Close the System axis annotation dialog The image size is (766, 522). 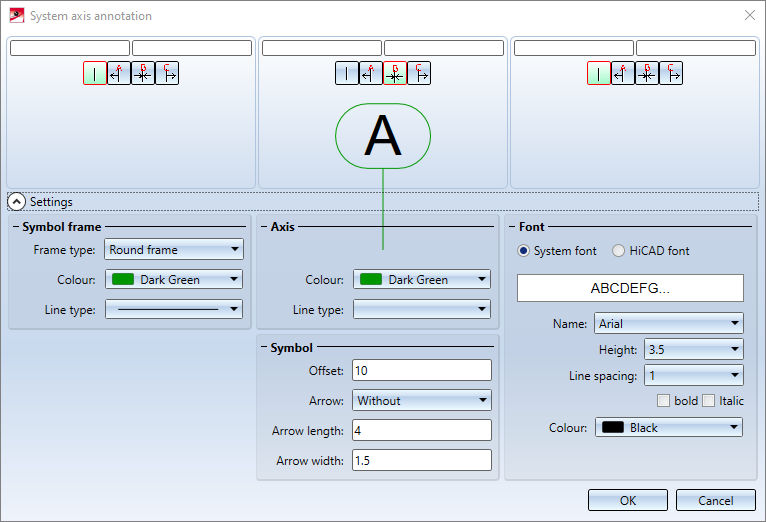(750, 15)
